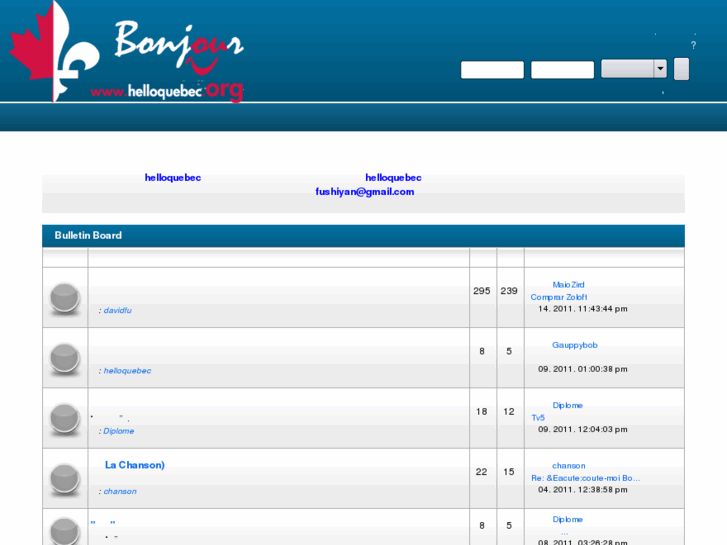This screenshot has height=545, width=727.
Task: Open the Comprar Zoloft last post link
Action: pos(559,297)
